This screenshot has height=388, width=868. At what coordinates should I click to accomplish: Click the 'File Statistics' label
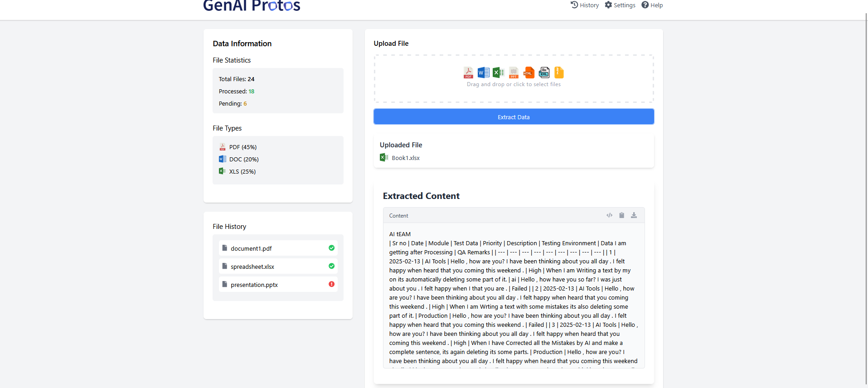232,60
